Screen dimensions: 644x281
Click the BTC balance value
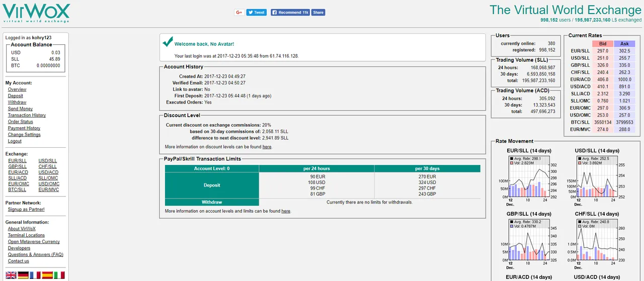click(x=48, y=66)
